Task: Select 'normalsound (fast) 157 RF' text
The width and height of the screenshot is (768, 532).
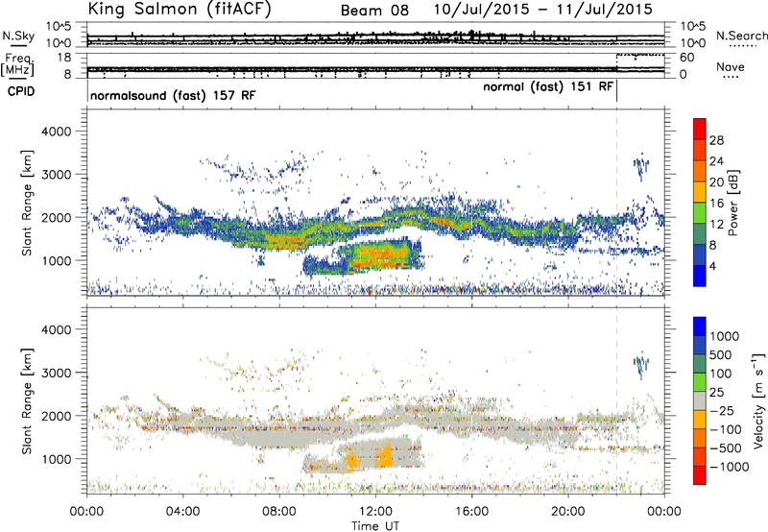Action: [173, 95]
